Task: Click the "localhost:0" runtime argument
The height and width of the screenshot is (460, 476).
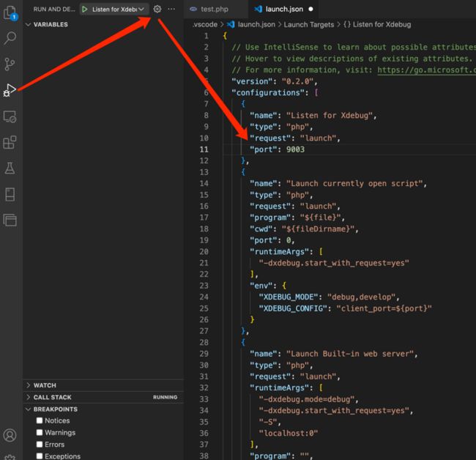Action: click(288, 434)
